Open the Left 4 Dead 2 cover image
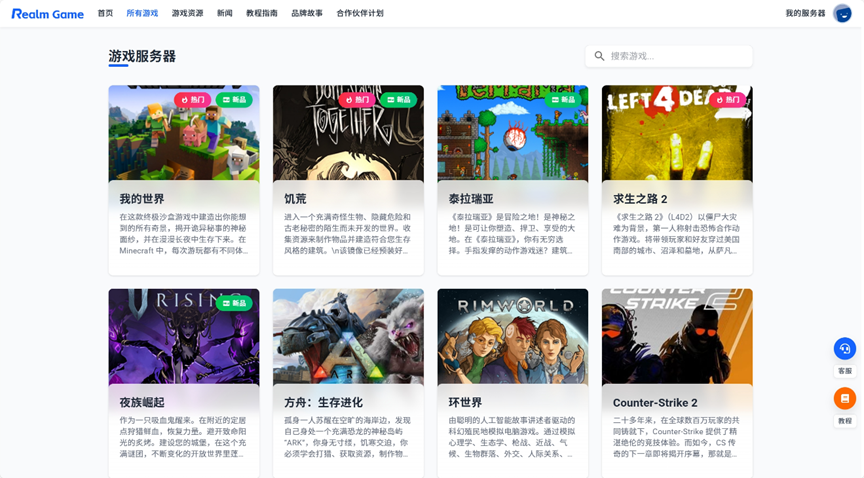This screenshot has width=864, height=478. 677,133
